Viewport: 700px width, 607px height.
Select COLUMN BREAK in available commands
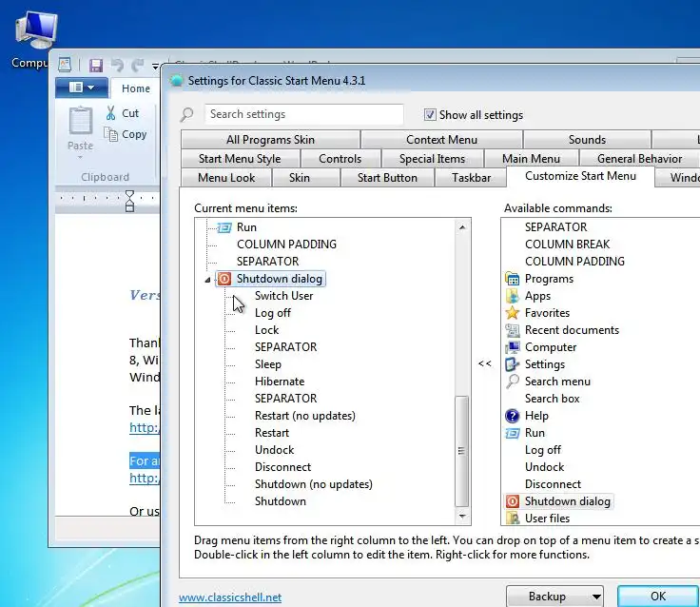click(567, 245)
